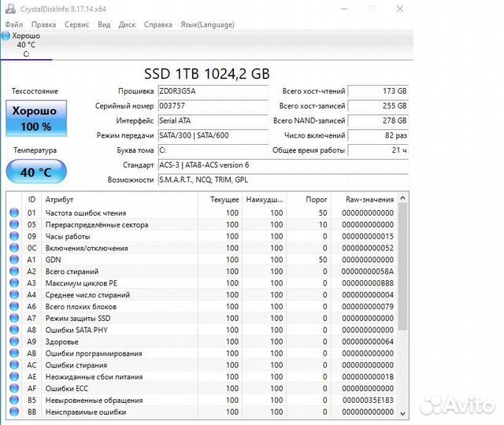Open the Диск menu
Screen dimensions: 504x425
click(127, 24)
